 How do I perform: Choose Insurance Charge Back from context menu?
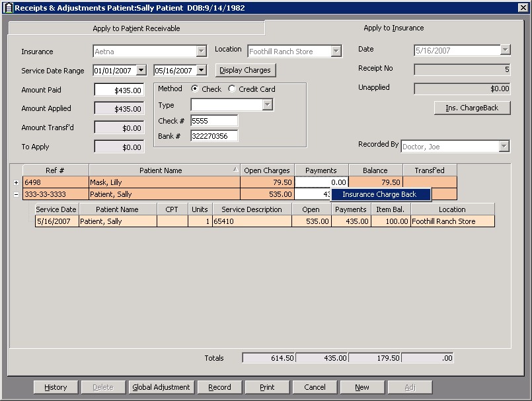[x=380, y=195]
